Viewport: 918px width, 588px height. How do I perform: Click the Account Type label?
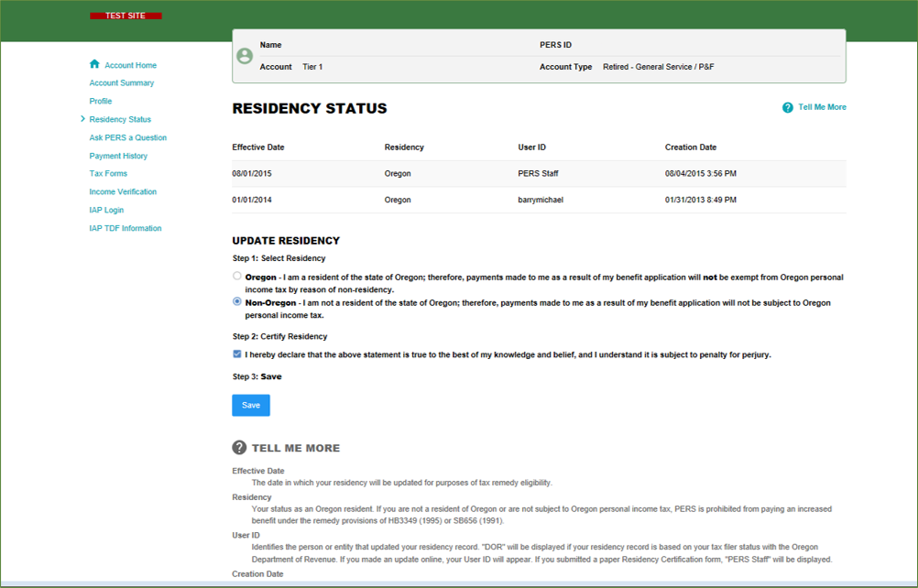click(x=565, y=67)
